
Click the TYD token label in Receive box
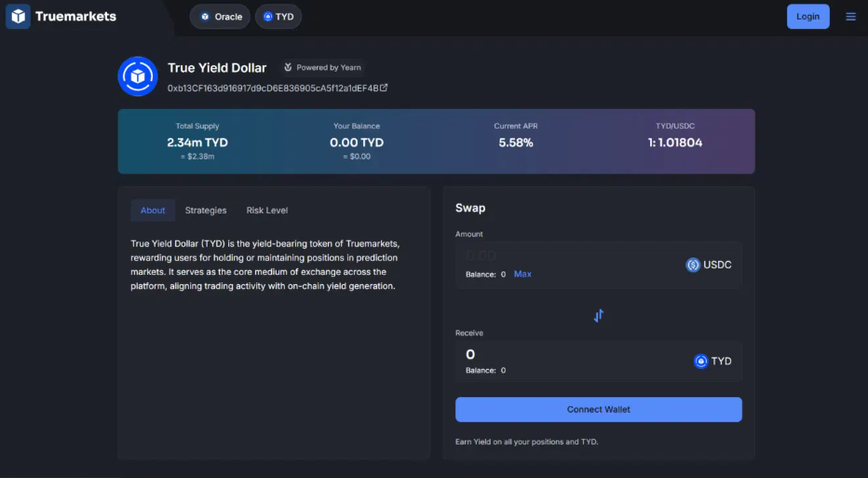[721, 362]
